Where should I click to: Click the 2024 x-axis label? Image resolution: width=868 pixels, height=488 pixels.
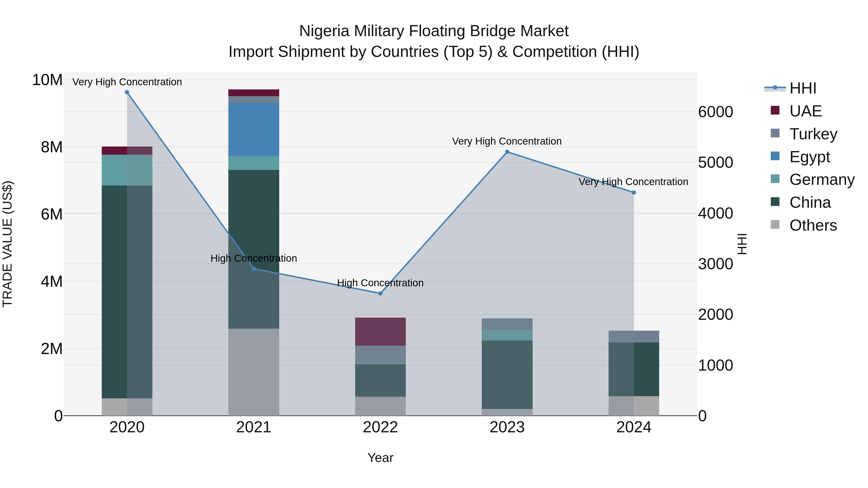click(634, 427)
